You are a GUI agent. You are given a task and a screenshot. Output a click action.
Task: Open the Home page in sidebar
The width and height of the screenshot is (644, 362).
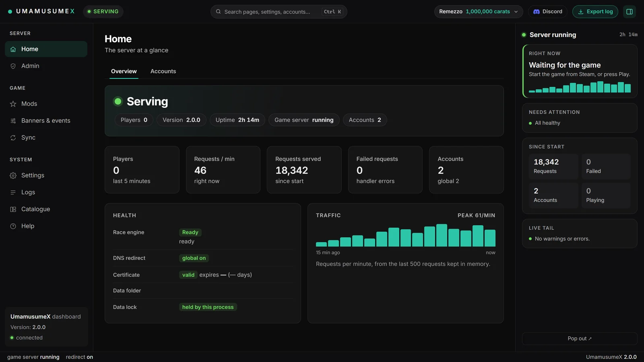[x=46, y=49]
